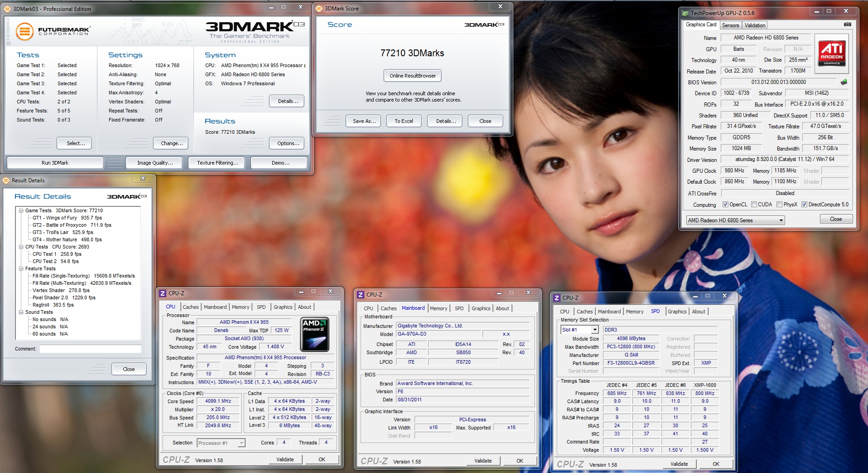Select the "GT3 - Troll's Lair" result row

[63, 232]
